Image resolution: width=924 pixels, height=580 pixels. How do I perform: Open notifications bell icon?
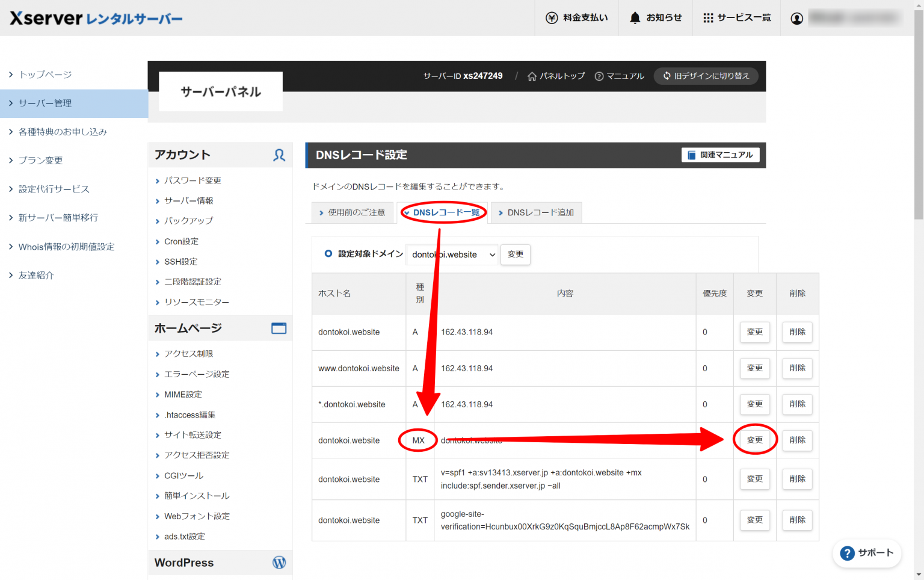pos(635,18)
